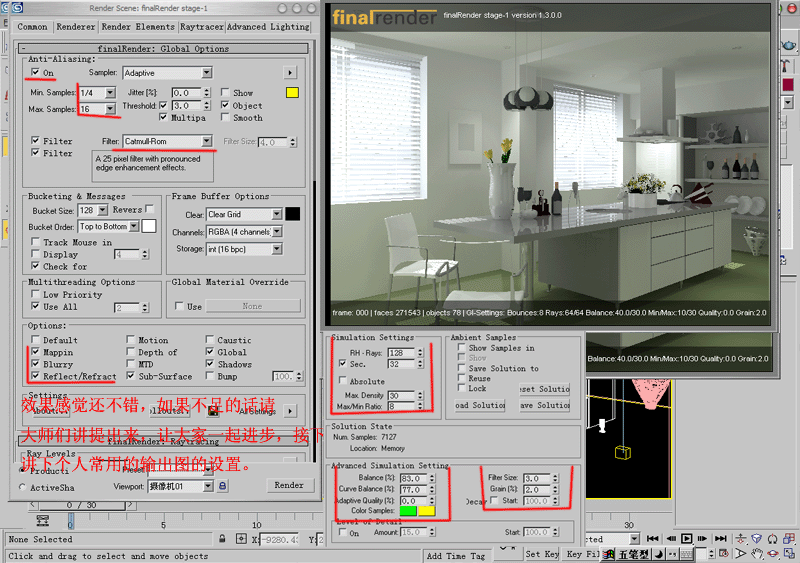The width and height of the screenshot is (800, 563).
Task: Enable the Show checkbox in Anti-Aliasing
Action: pos(224,92)
